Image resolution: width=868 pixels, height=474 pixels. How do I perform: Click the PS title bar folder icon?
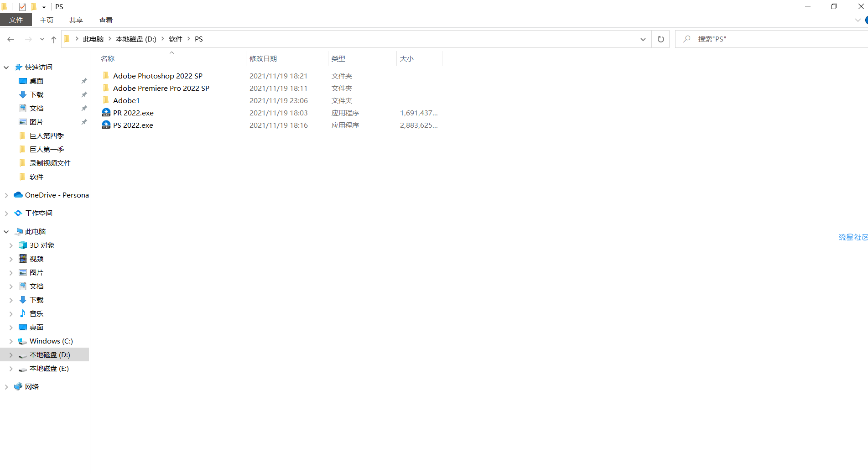[x=5, y=7]
